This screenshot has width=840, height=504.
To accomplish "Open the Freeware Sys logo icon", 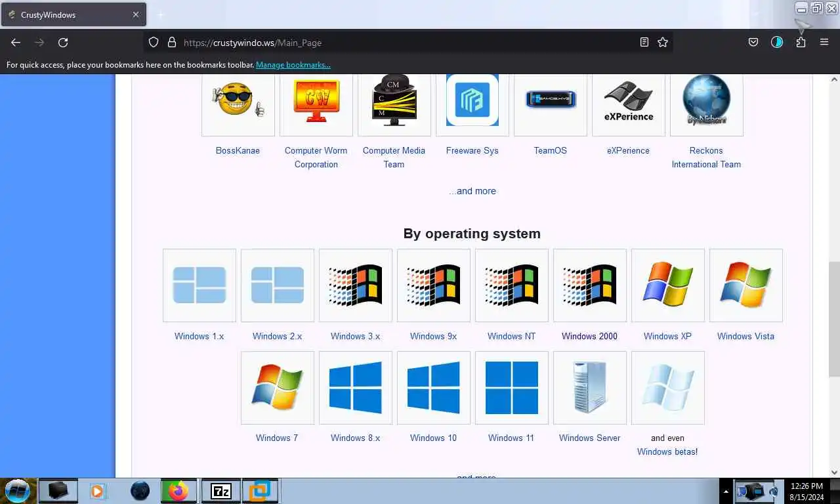I will pos(472,100).
